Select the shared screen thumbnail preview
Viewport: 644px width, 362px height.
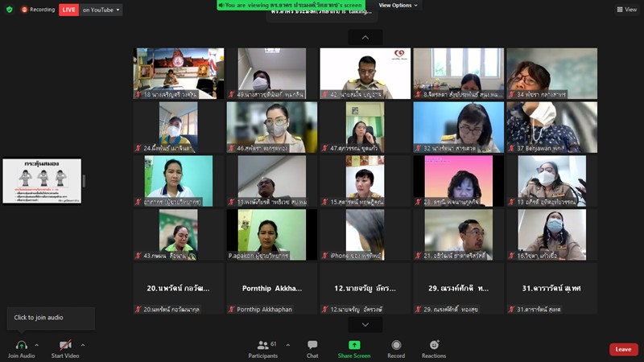42,181
